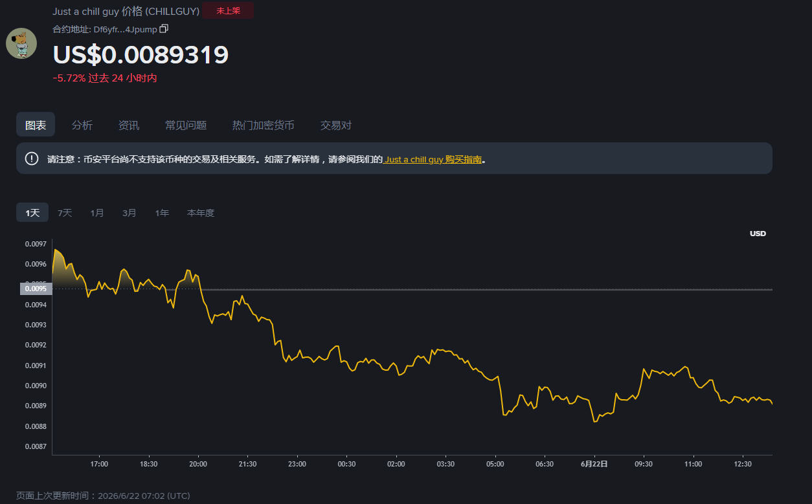This screenshot has width=812, height=504.
Task: Copy the contract address using copy icon
Action: click(x=164, y=28)
